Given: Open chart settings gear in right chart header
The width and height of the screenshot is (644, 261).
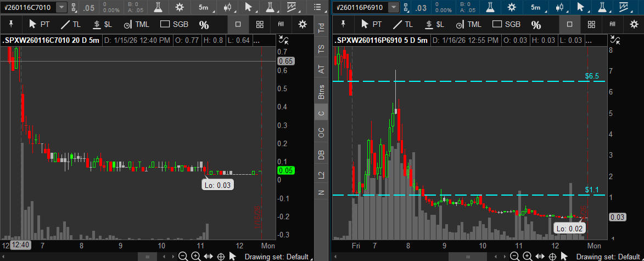Looking at the screenshot, I should pyautogui.click(x=511, y=7).
